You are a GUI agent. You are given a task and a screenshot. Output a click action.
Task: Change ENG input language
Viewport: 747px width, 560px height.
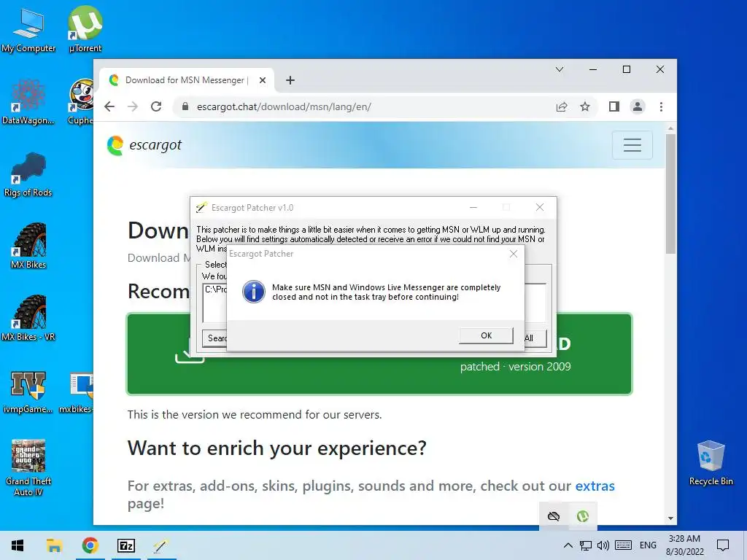pos(648,545)
